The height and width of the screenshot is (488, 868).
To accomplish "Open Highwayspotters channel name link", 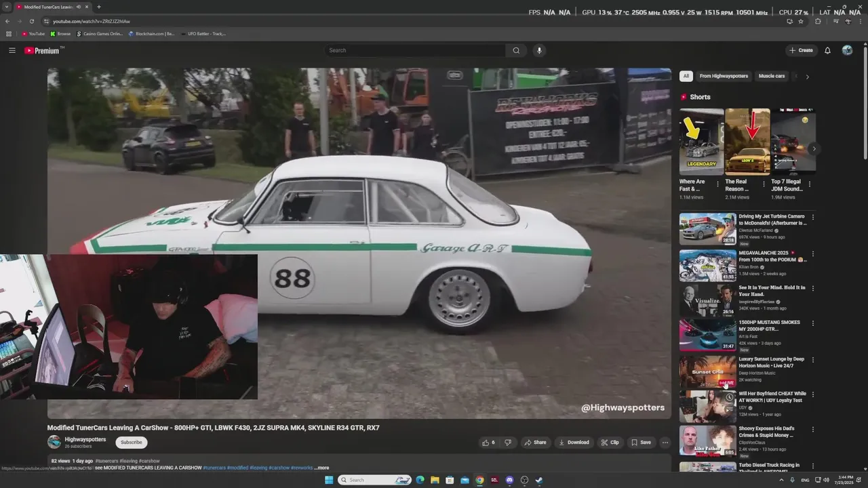I will (x=85, y=439).
